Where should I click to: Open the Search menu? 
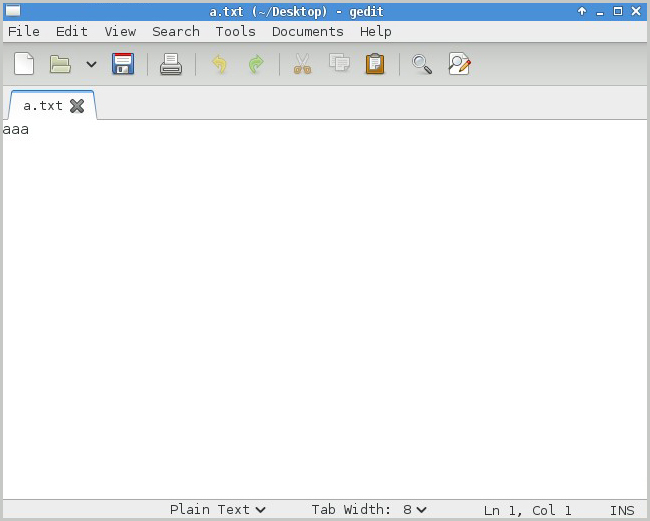coord(175,31)
